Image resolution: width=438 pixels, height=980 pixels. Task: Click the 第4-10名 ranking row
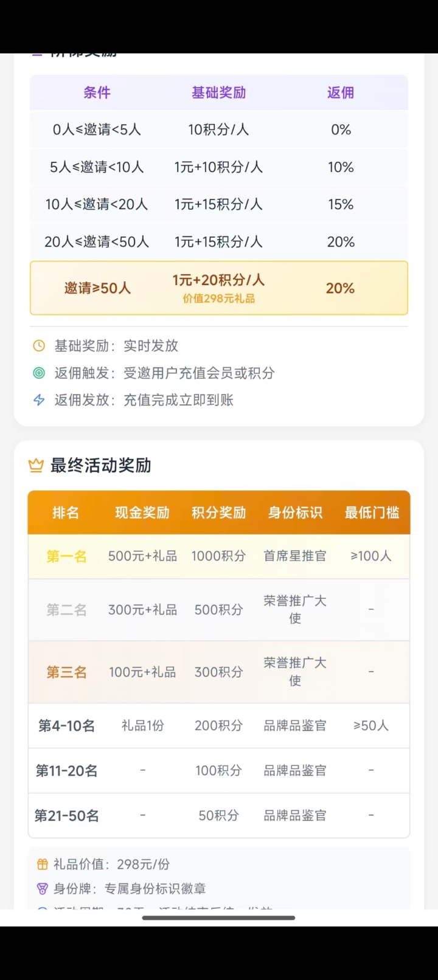click(x=219, y=726)
